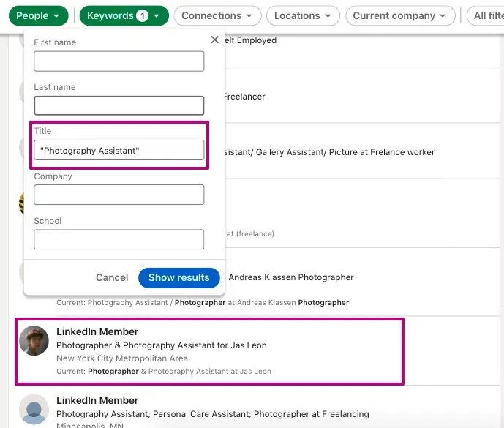504x428 pixels.
Task: Select "Current: Photographer & Photography Assistant at Jas Leon"
Action: [x=164, y=372]
